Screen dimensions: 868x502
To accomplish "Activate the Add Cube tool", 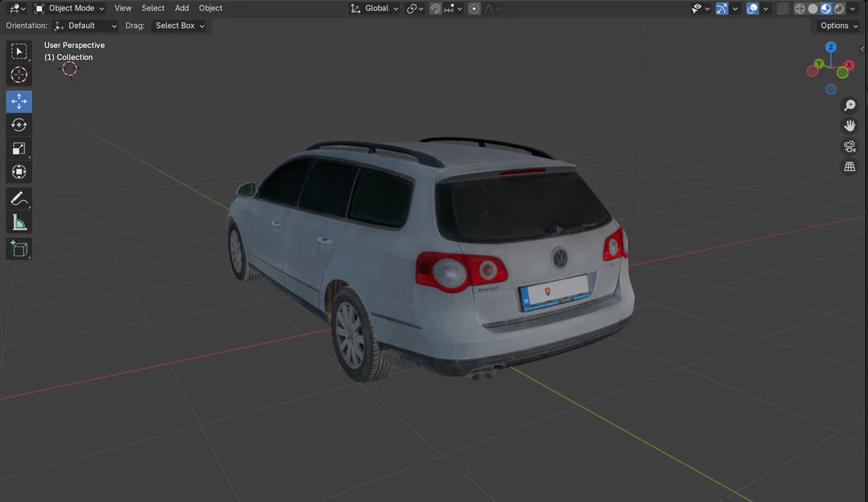I will [19, 249].
